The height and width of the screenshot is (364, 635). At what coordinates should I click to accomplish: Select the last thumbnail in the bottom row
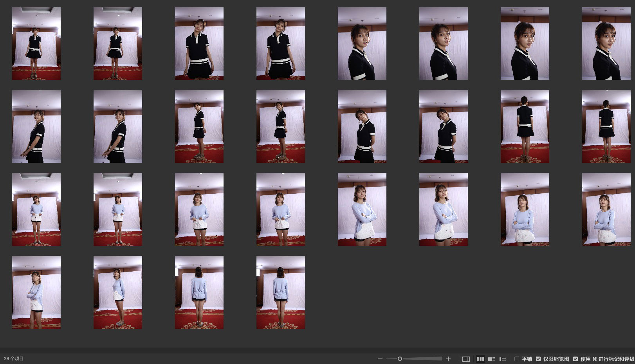[281, 292]
